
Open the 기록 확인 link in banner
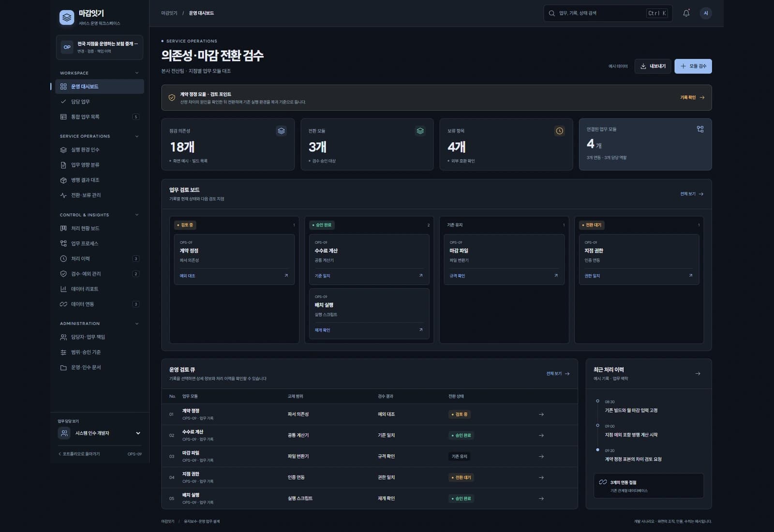(692, 98)
